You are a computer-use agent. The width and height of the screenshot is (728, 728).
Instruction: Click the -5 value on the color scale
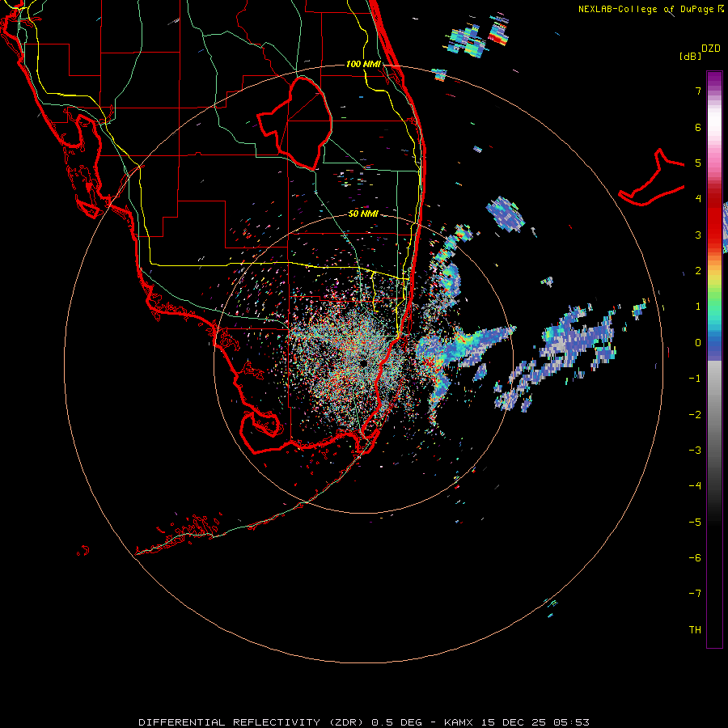point(695,523)
